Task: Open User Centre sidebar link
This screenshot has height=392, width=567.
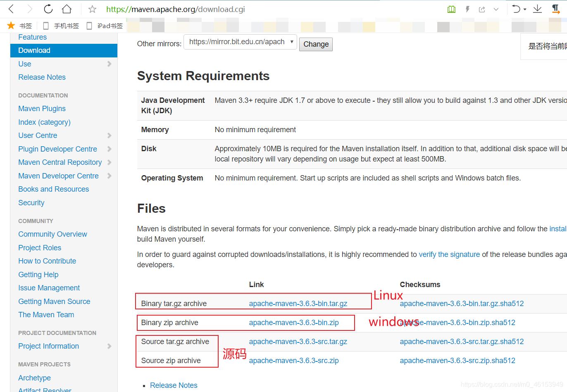Action: pos(38,135)
